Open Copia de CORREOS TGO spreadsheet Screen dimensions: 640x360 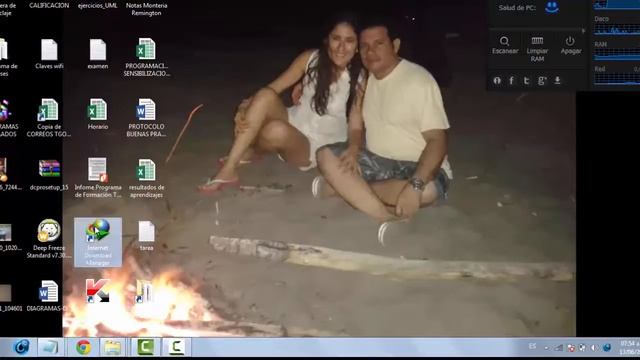point(49,118)
